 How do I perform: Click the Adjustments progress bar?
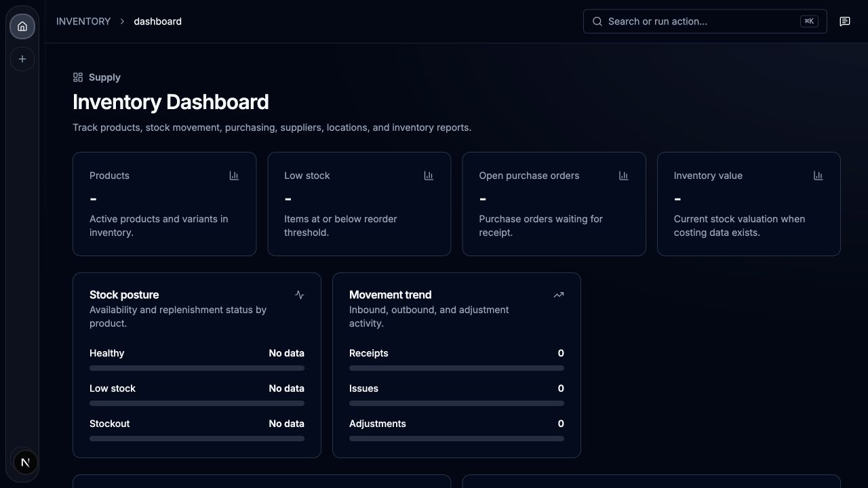click(x=456, y=439)
